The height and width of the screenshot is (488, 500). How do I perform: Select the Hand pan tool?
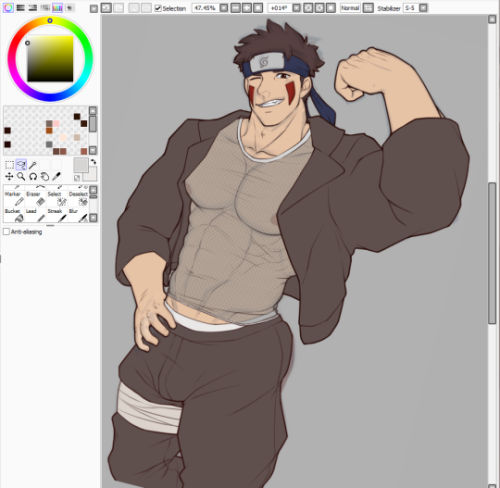coord(44,176)
